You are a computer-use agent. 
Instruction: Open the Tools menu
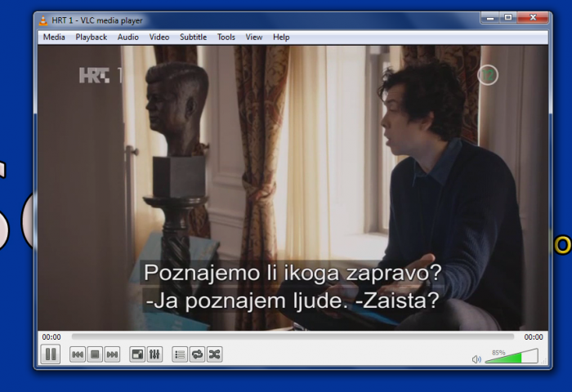226,38
